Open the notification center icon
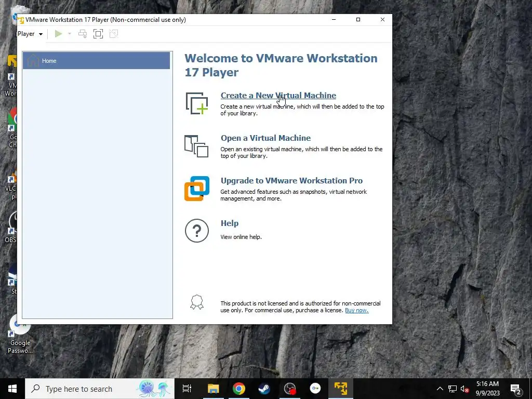Image resolution: width=532 pixels, height=399 pixels. point(516,389)
